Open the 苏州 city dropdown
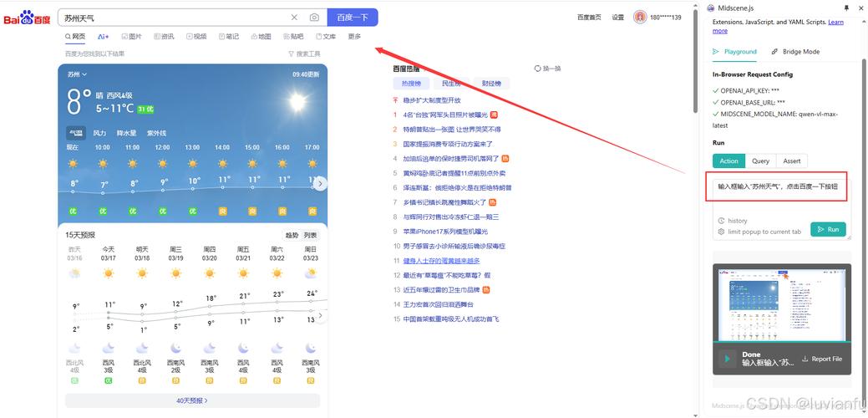 (x=78, y=74)
